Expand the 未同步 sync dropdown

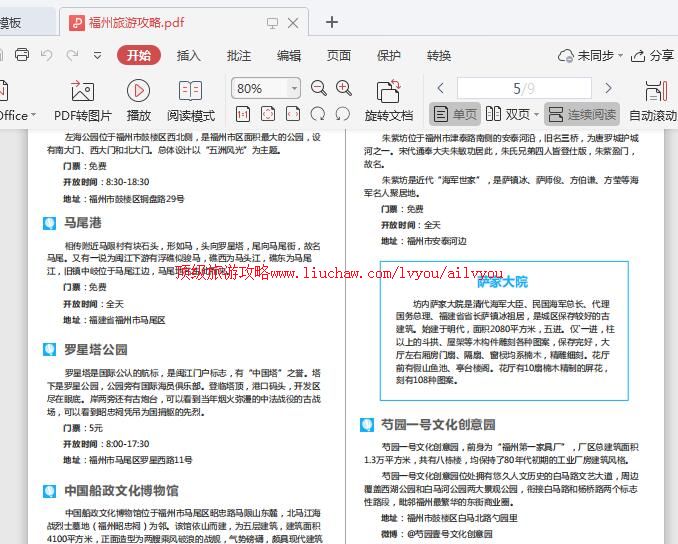click(x=621, y=56)
